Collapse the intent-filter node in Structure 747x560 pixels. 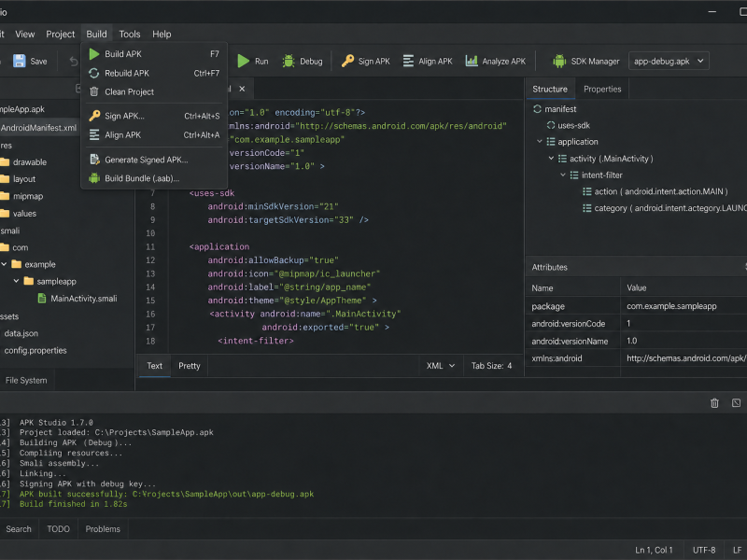(563, 175)
